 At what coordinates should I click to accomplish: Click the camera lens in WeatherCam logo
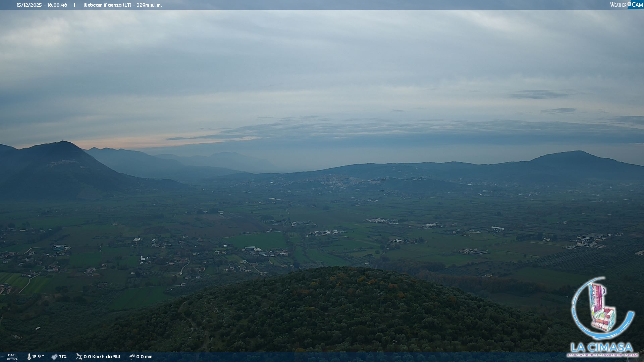point(629,4)
